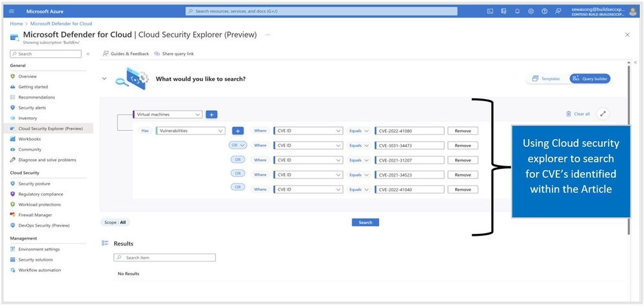644x306 pixels.
Task: Open Equals operator dropdown for CVE-2022-41080
Action: tap(358, 131)
